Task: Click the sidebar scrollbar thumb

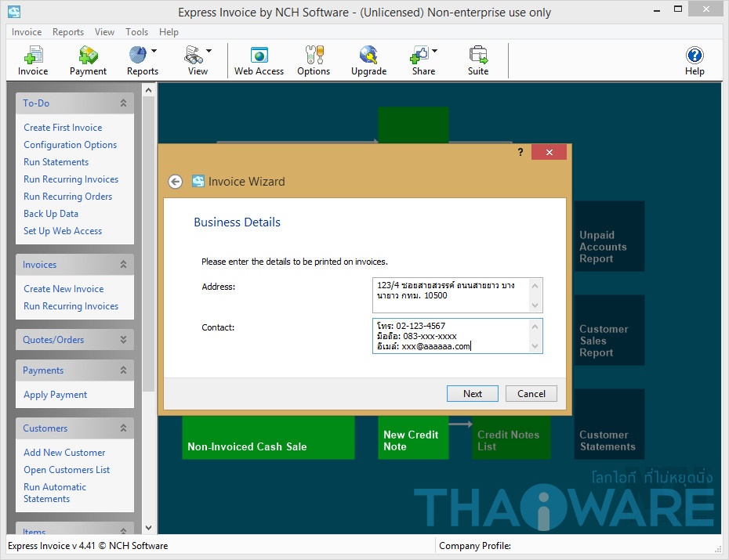Action: pos(148,244)
